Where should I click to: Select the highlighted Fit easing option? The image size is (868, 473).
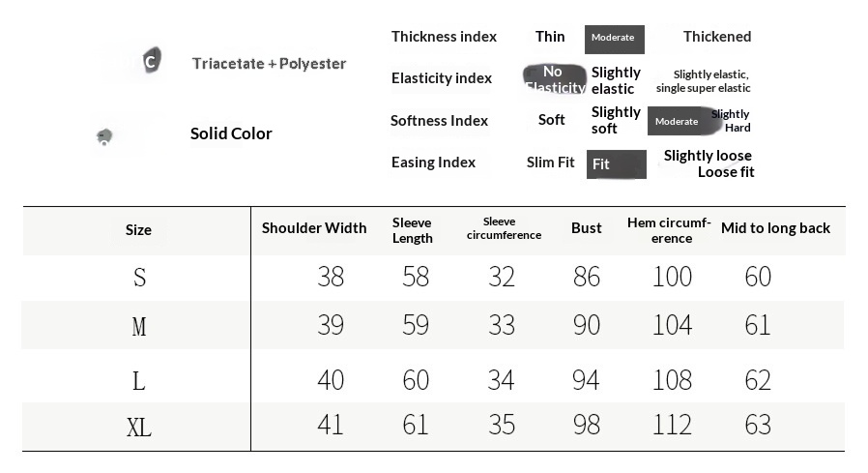(616, 164)
